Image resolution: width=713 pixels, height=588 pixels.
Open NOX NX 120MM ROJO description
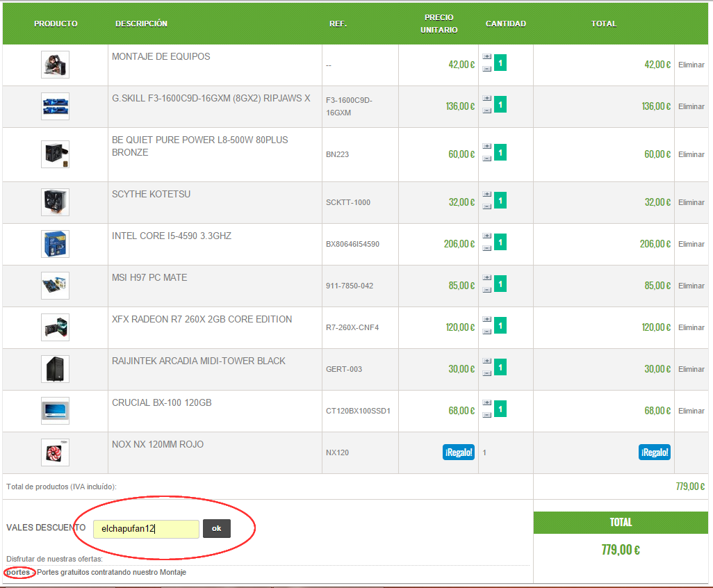pos(157,444)
